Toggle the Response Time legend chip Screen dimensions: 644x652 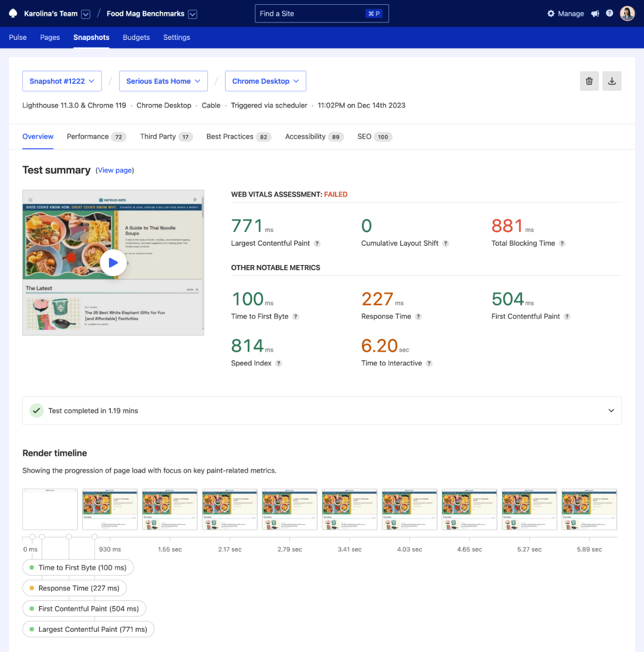[x=74, y=588]
